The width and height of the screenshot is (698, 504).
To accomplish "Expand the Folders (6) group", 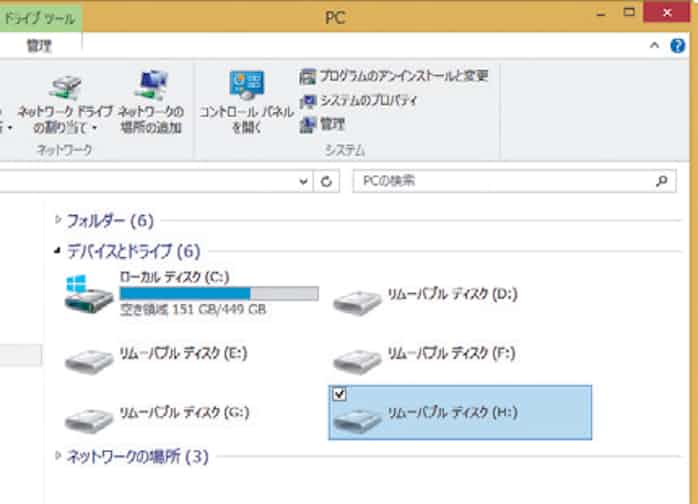I will 59,220.
